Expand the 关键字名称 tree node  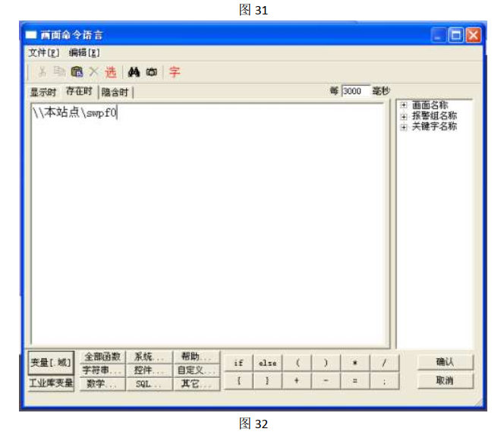point(404,127)
